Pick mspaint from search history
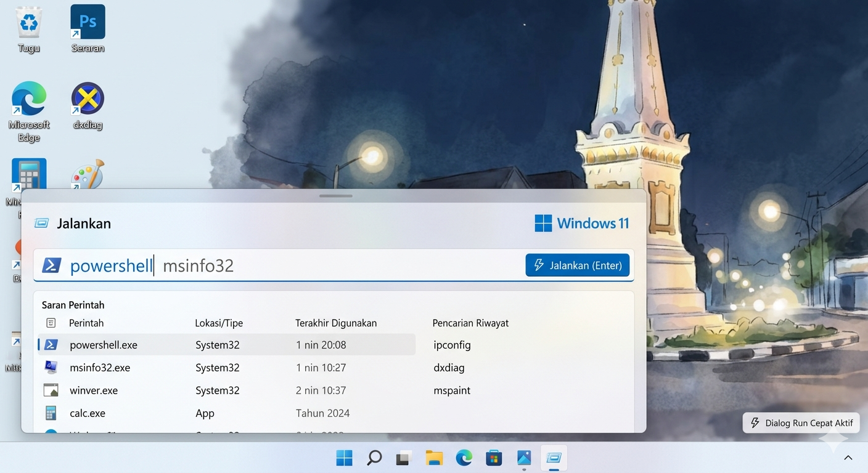The width and height of the screenshot is (868, 473). 452,390
